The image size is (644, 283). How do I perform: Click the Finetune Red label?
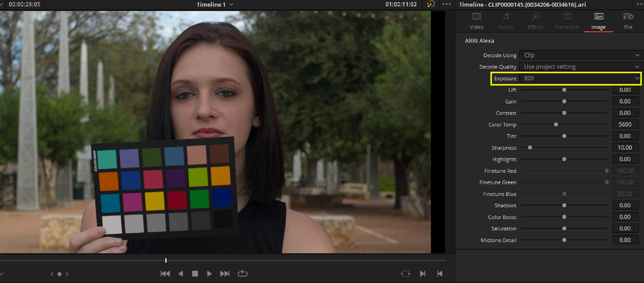click(x=500, y=171)
